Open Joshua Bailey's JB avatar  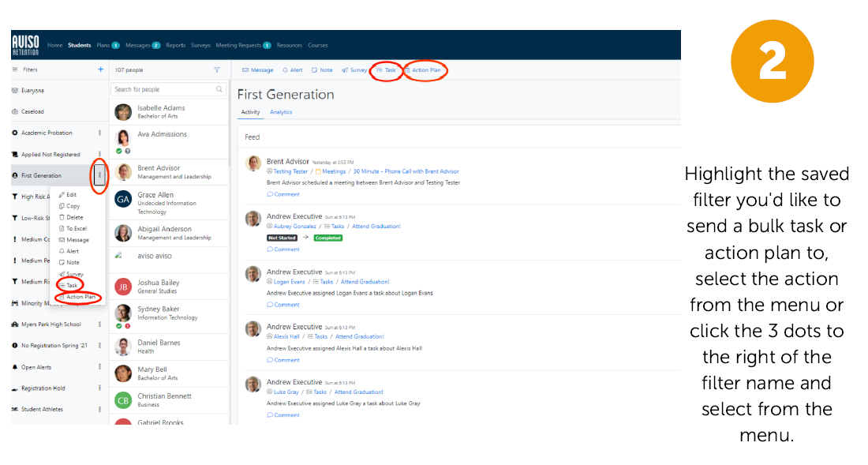pyautogui.click(x=123, y=287)
